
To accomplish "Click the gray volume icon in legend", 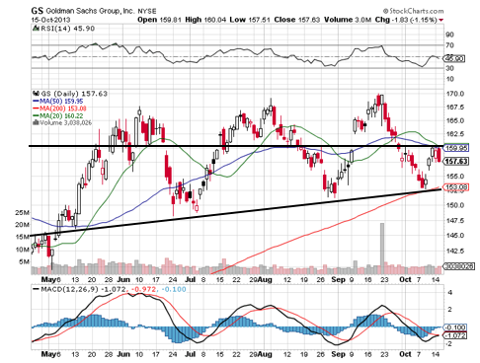I will 36,123.
